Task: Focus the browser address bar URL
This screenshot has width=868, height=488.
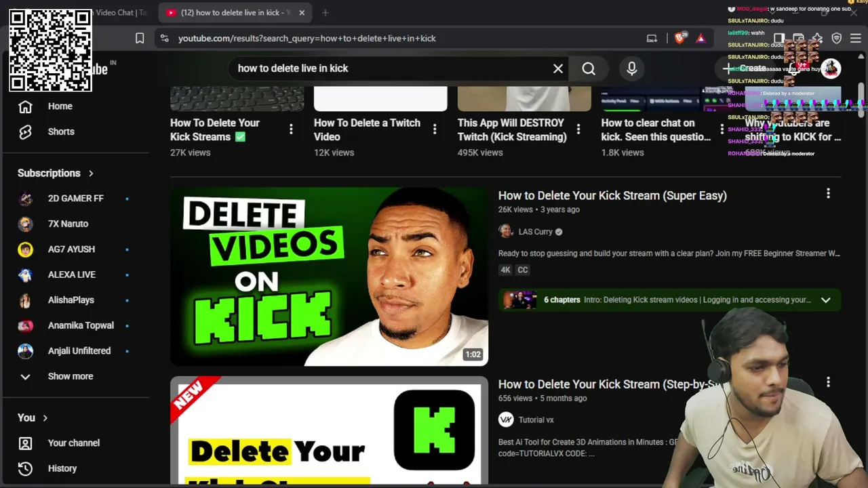Action: (307, 39)
